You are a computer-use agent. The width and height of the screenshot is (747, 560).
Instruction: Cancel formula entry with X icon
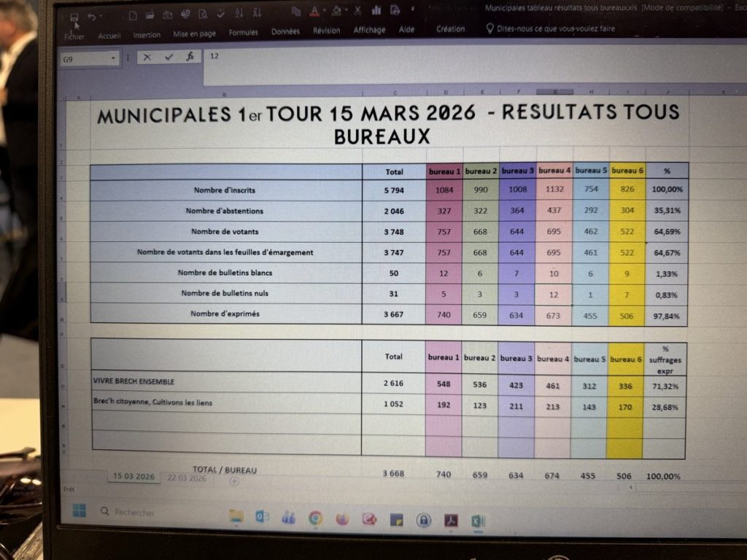[147, 57]
